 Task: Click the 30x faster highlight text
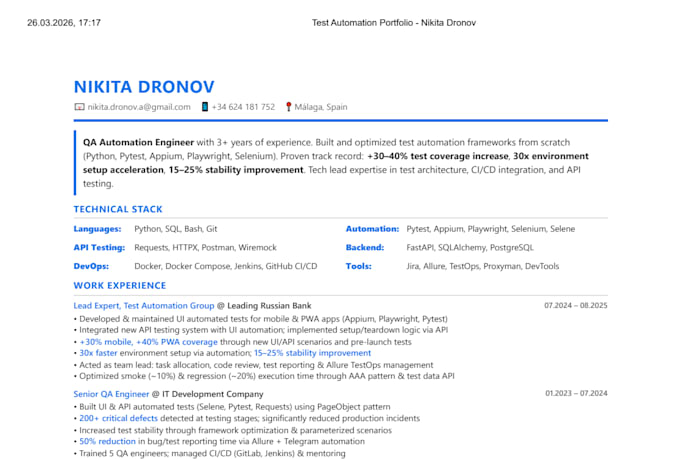pos(98,353)
